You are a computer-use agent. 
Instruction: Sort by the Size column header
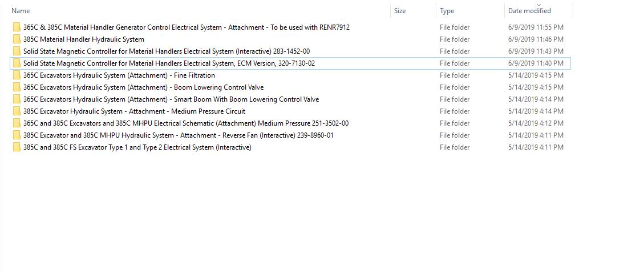400,11
